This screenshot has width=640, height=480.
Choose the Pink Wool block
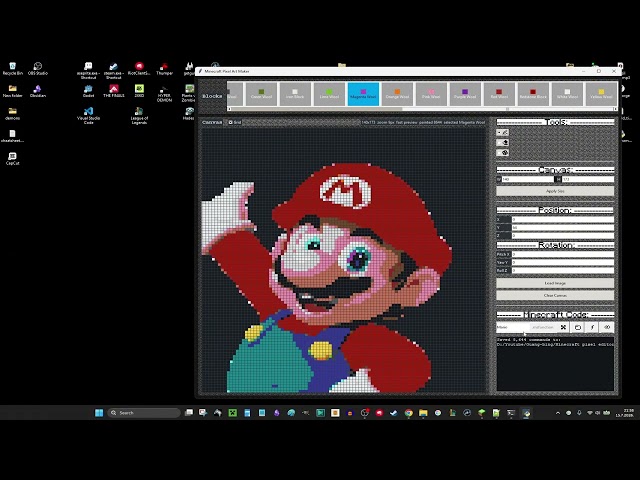(x=431, y=94)
